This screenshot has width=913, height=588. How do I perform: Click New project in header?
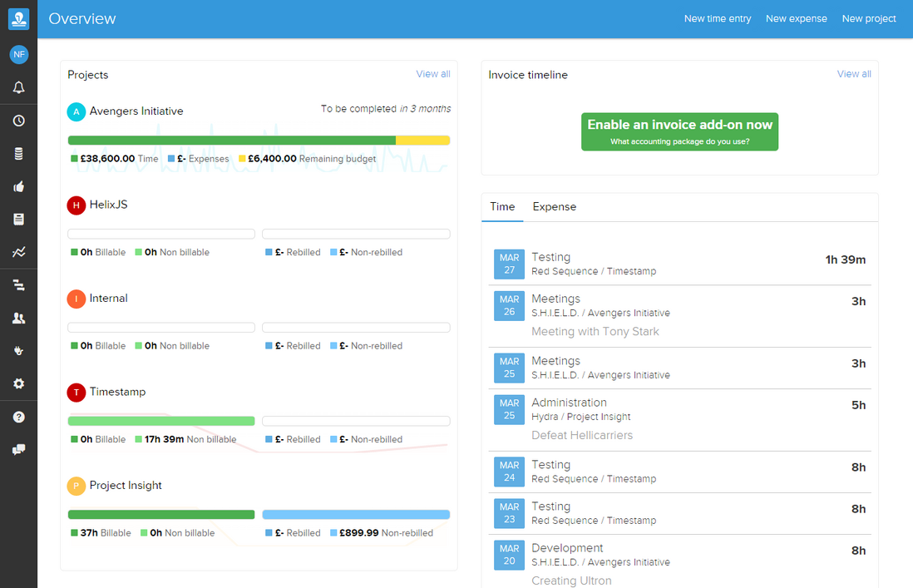(869, 19)
